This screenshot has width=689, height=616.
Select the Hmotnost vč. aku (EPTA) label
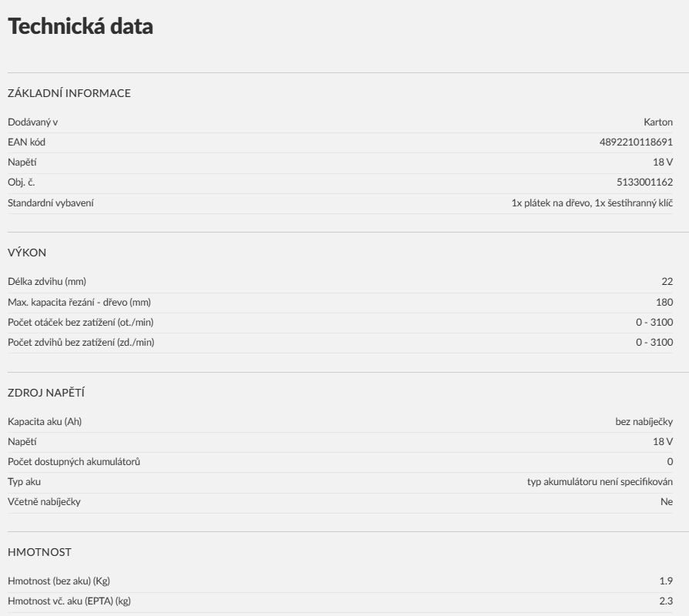pyautogui.click(x=69, y=601)
